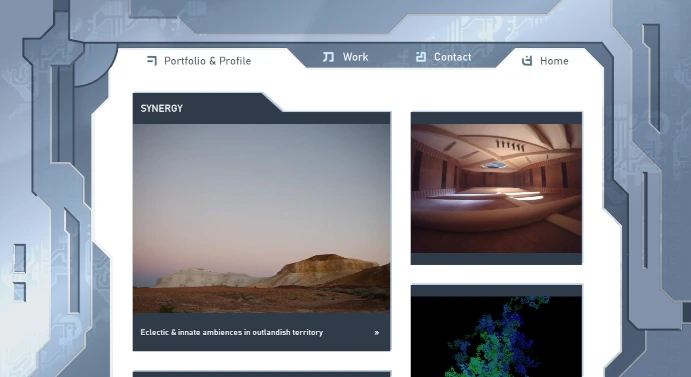Open the SYNERGY desert landscape image

click(261, 218)
